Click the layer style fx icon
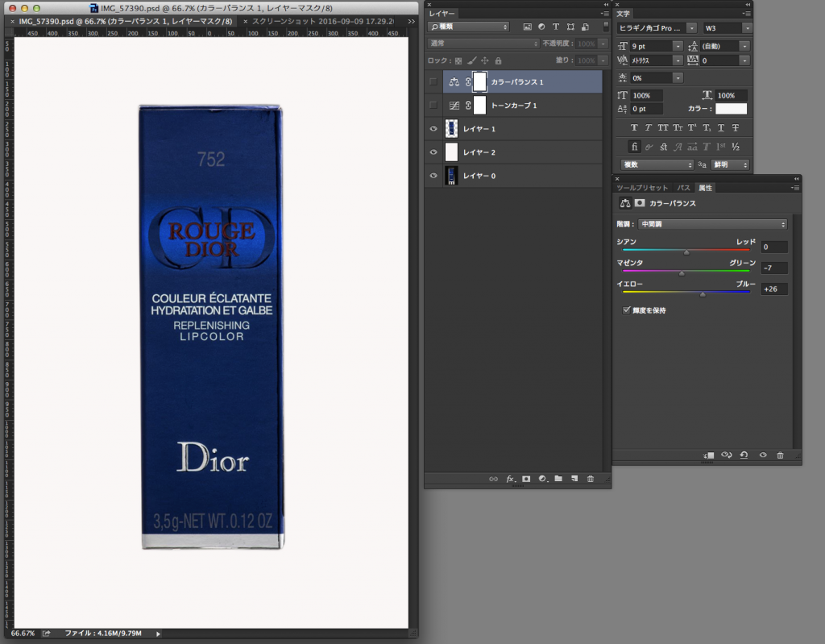This screenshot has height=644, width=825. 510,479
